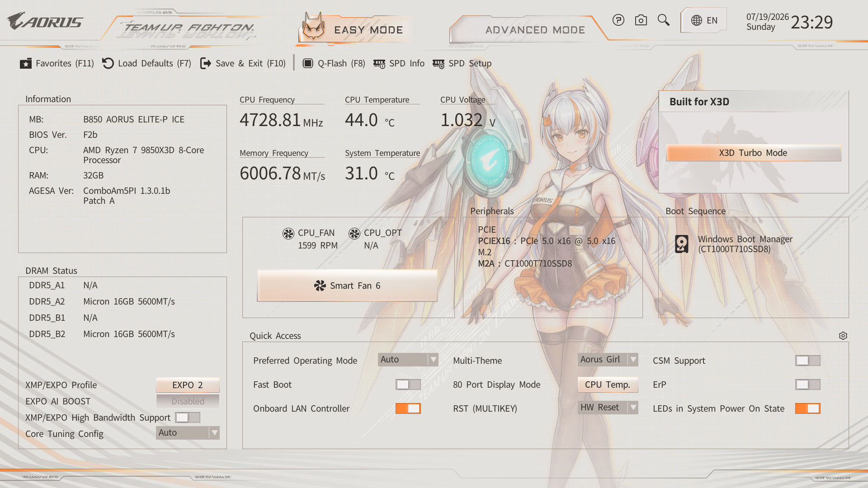
Task: Click the EN language button
Action: (x=704, y=20)
